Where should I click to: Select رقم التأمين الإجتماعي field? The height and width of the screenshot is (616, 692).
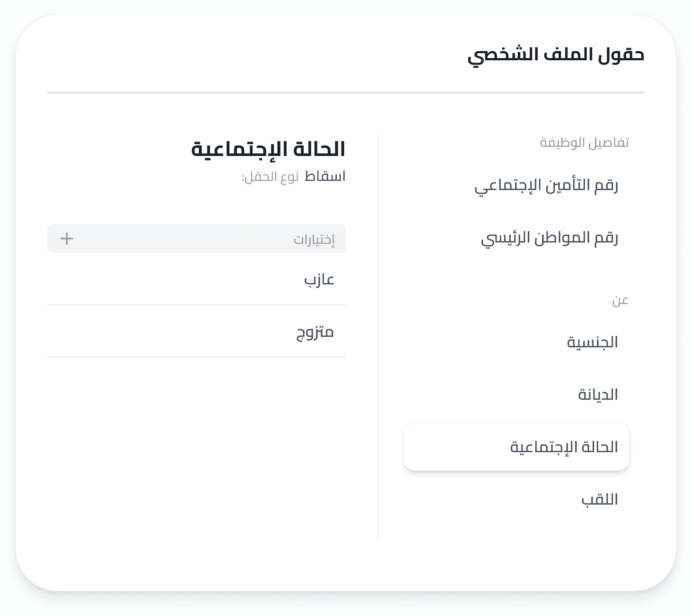pyautogui.click(x=546, y=186)
